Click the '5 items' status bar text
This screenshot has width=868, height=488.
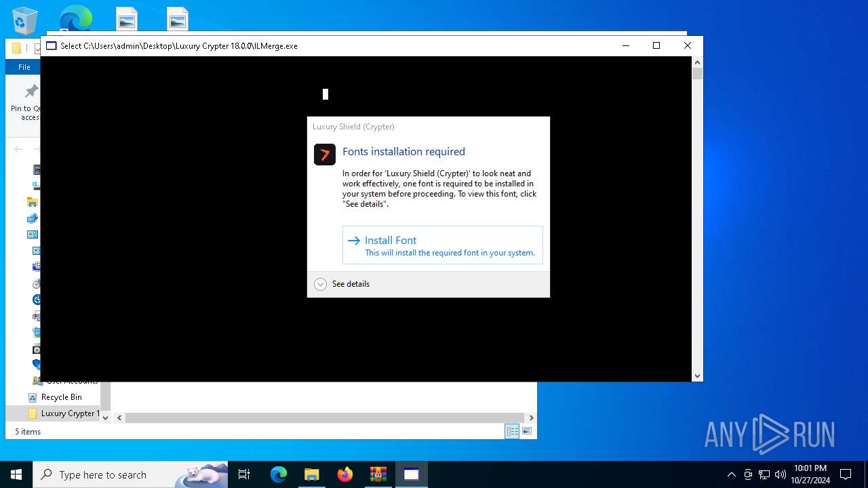(28, 432)
